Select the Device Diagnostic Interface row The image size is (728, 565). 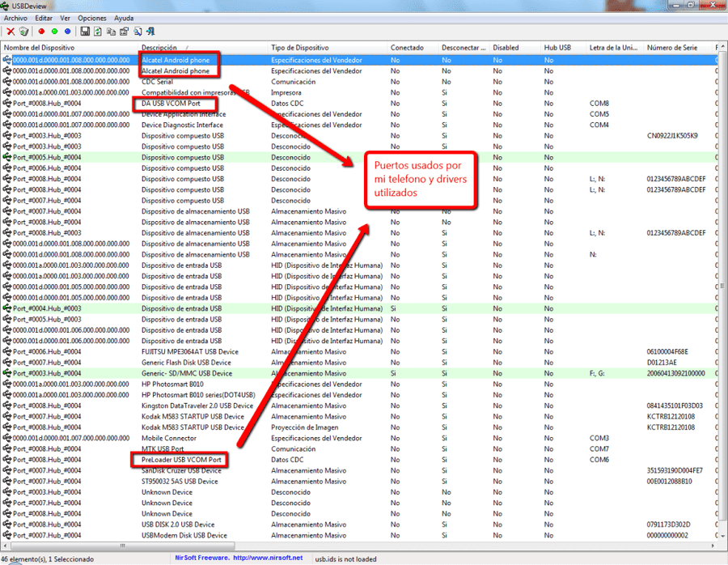coord(358,125)
